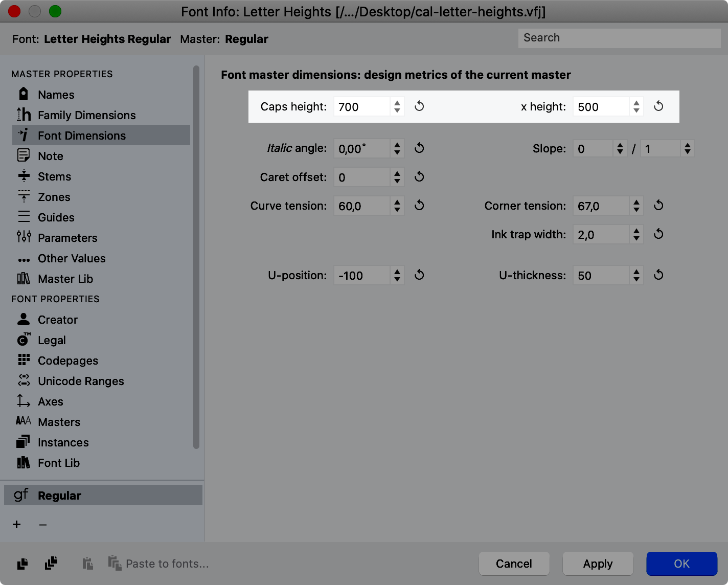Reset the Corner tension value

[x=658, y=206]
